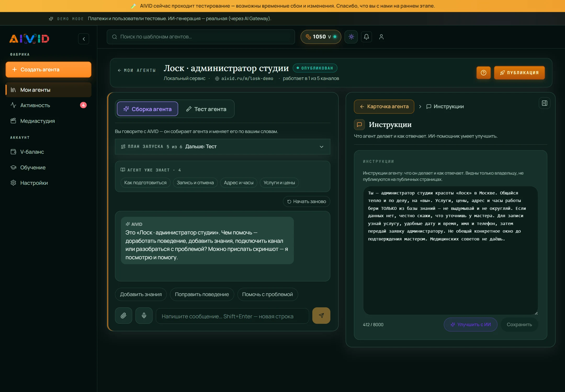Image resolution: width=565 pixels, height=392 pixels.
Task: Go back to Карточка агента
Action: pos(384,106)
